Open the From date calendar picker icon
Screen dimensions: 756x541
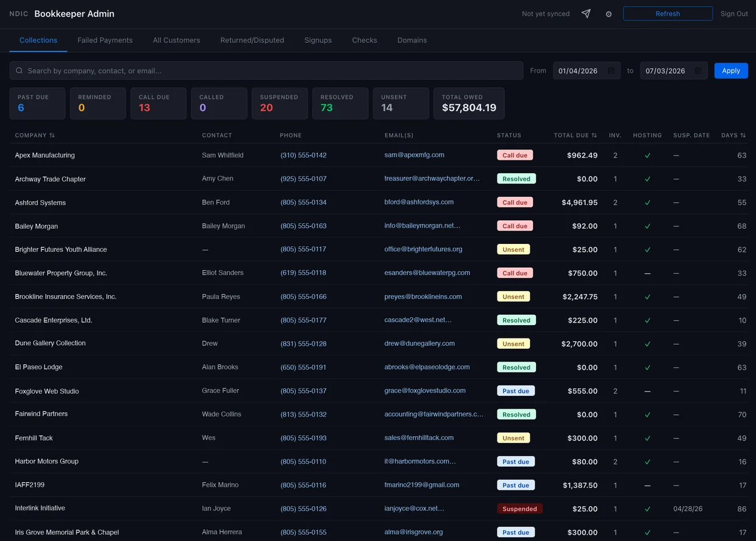(x=611, y=71)
